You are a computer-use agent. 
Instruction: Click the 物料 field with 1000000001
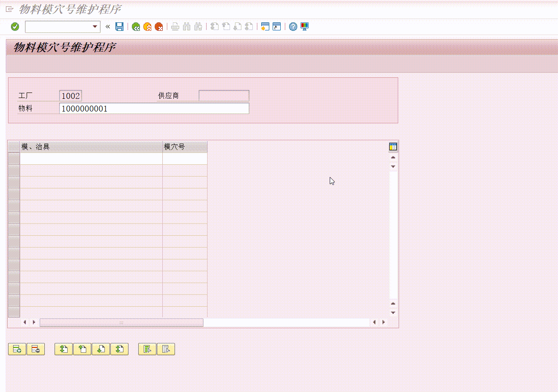click(154, 109)
